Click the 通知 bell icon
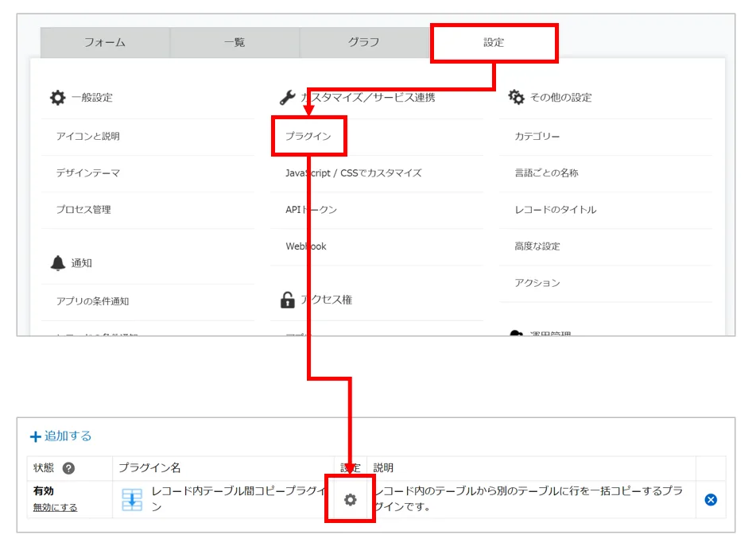756x554 pixels. [58, 263]
